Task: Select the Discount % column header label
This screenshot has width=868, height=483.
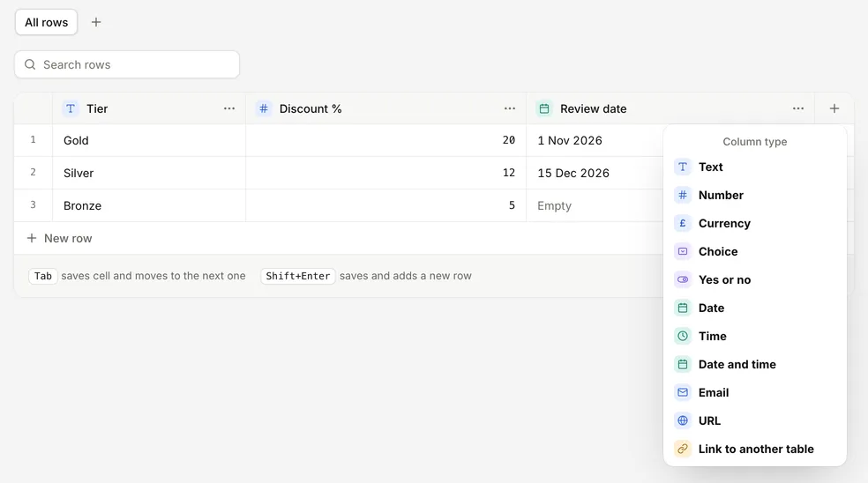Action: click(x=311, y=109)
